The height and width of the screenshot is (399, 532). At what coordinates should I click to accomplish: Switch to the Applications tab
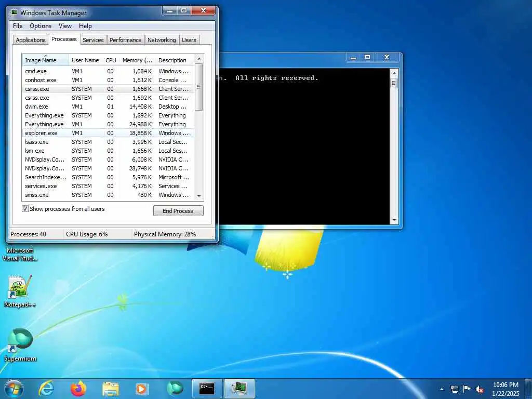point(31,40)
